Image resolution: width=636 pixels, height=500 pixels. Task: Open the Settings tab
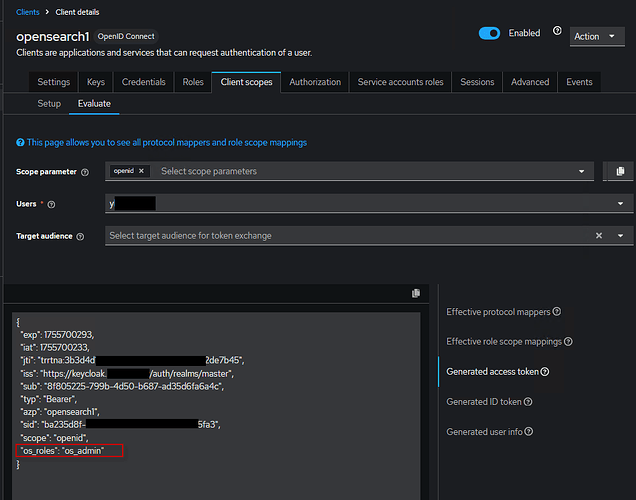click(x=54, y=82)
